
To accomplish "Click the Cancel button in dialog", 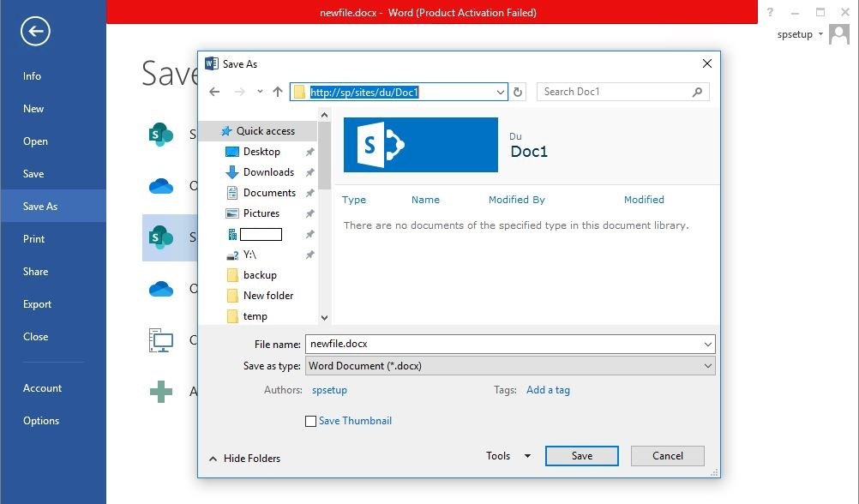I will (x=667, y=456).
